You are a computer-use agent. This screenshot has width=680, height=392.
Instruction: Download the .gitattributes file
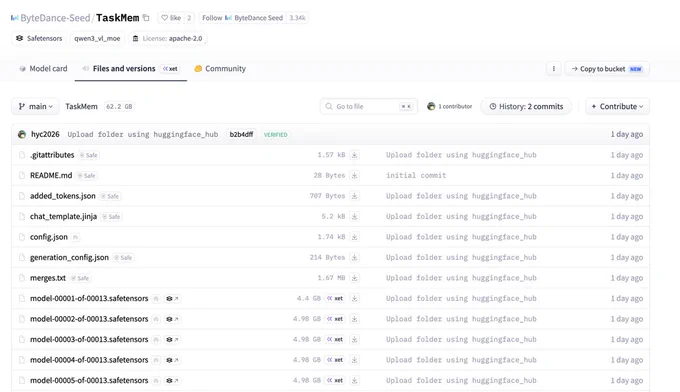[x=354, y=155]
